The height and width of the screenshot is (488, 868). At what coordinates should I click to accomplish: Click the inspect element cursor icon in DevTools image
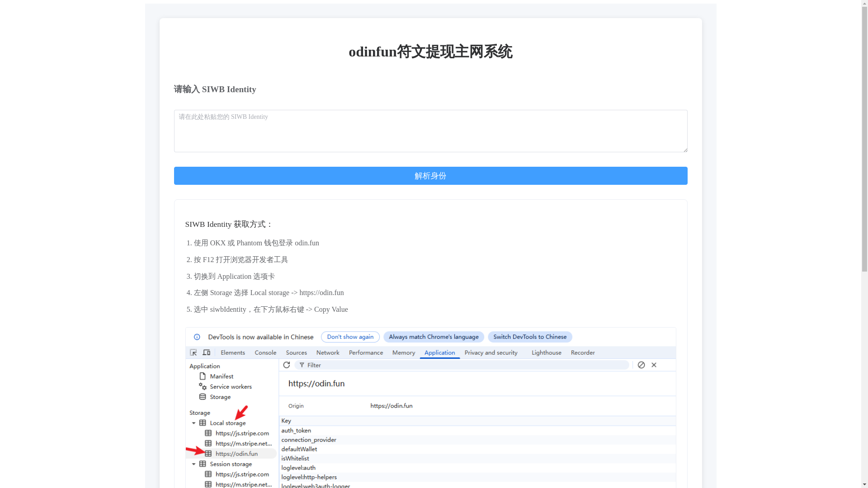click(193, 352)
